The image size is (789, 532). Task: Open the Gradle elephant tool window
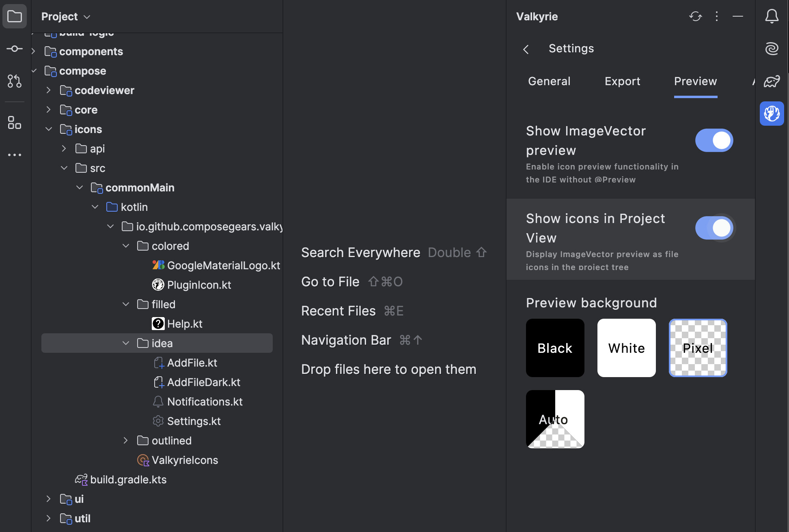pyautogui.click(x=772, y=81)
